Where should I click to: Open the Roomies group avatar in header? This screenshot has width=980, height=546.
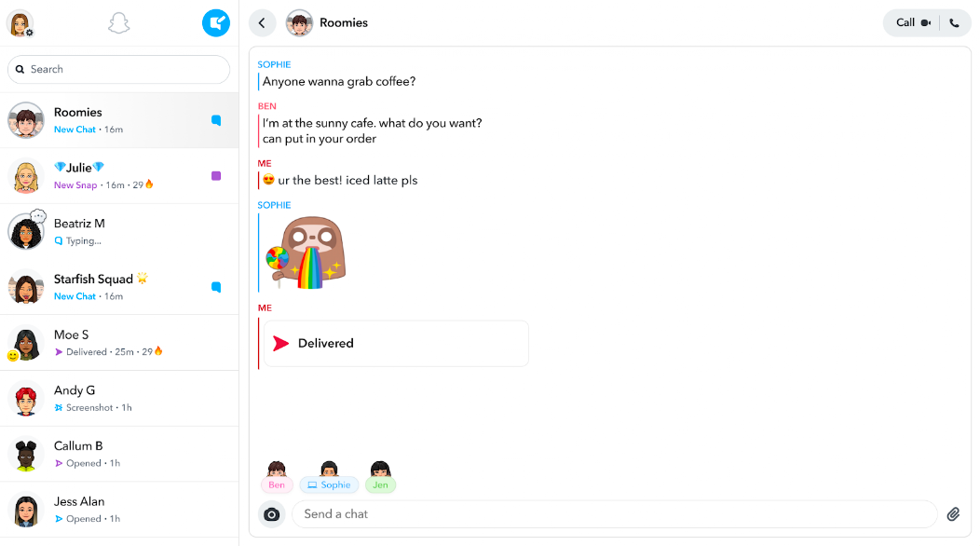point(299,23)
